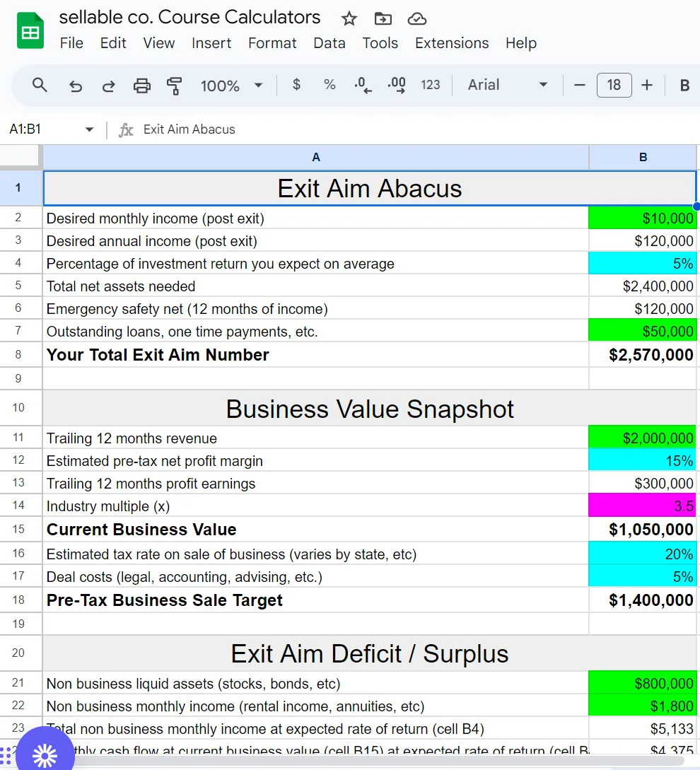Format as percent with % icon
Image resolution: width=700 pixels, height=770 pixels.
pyautogui.click(x=329, y=84)
